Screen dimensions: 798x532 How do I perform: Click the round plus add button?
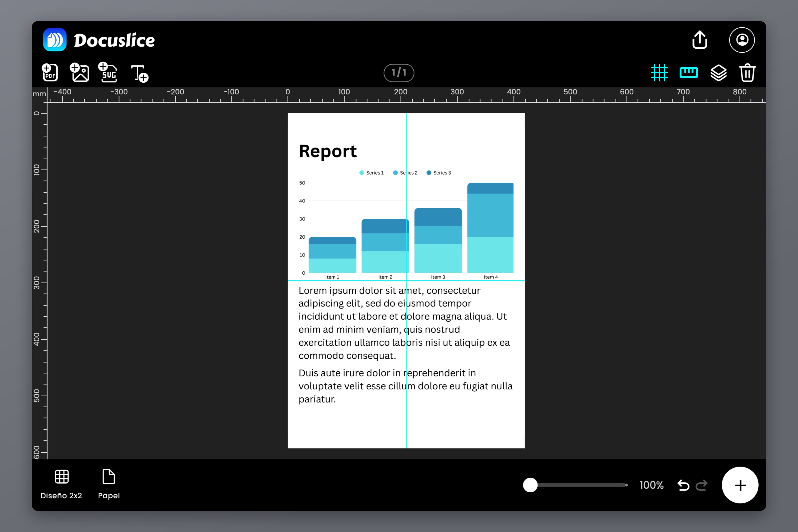(x=740, y=485)
